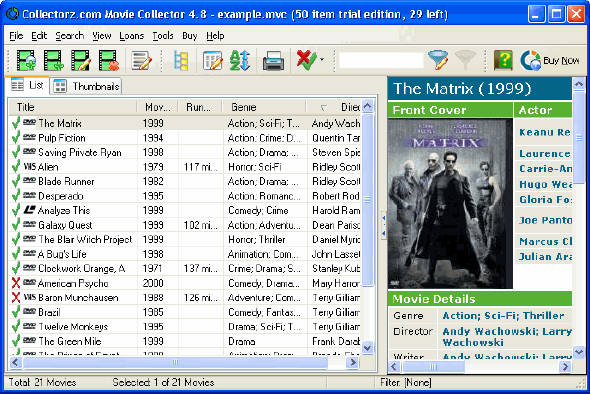Screen dimensions: 590x394
Task: Click the movie list scroll left arrow
Action: point(15,362)
